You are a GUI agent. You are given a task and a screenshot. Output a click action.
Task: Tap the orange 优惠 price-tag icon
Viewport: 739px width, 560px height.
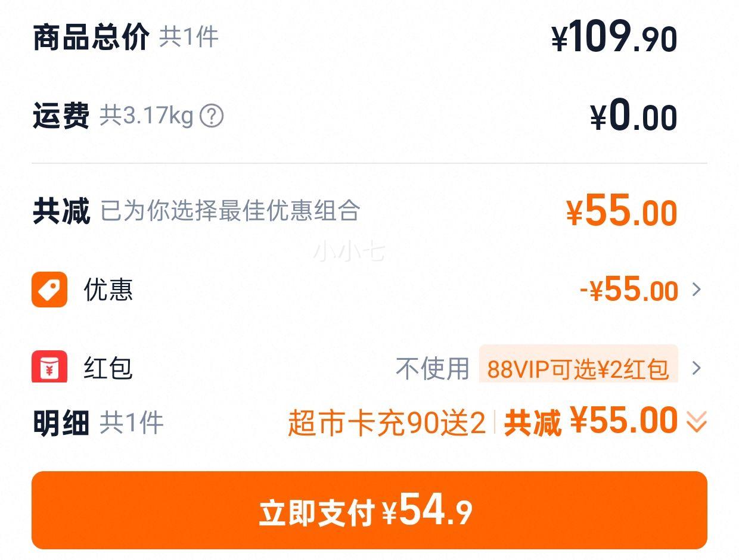click(x=49, y=290)
